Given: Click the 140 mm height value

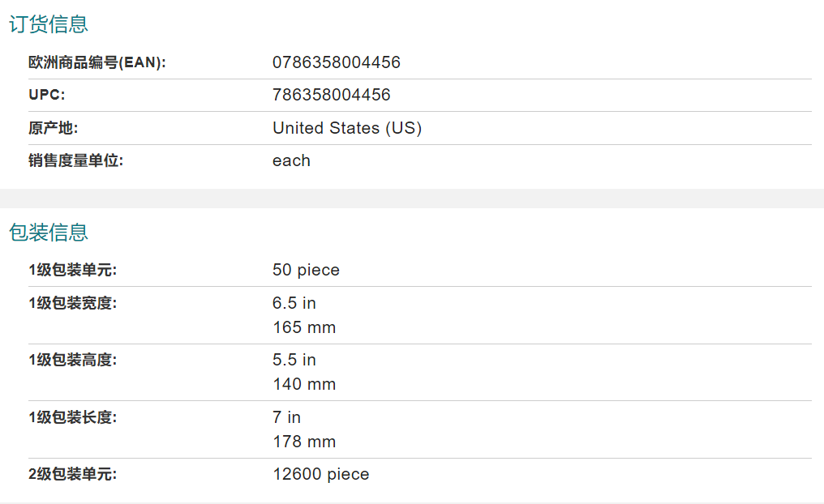Looking at the screenshot, I should (304, 384).
